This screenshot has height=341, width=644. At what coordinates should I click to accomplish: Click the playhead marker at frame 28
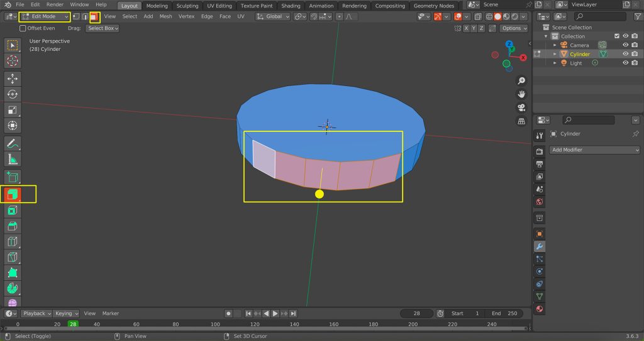coord(73,324)
